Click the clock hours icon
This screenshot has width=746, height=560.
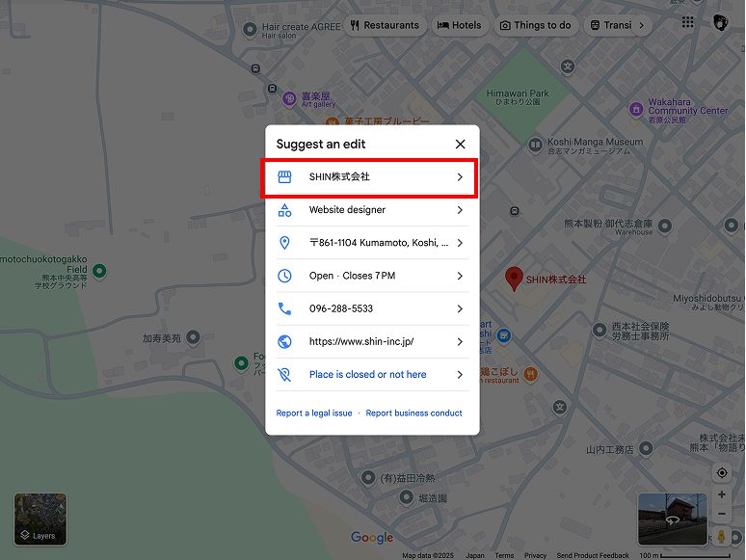coord(284,276)
